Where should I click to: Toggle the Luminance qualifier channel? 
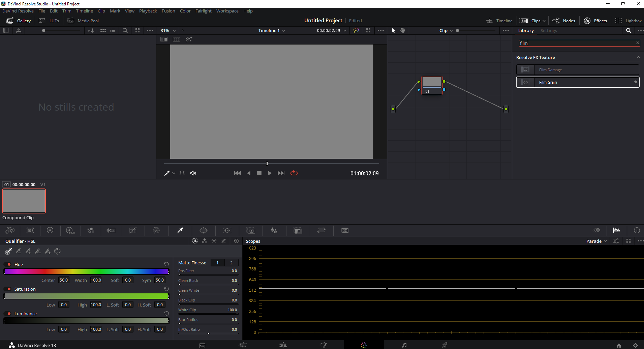pyautogui.click(x=8, y=313)
